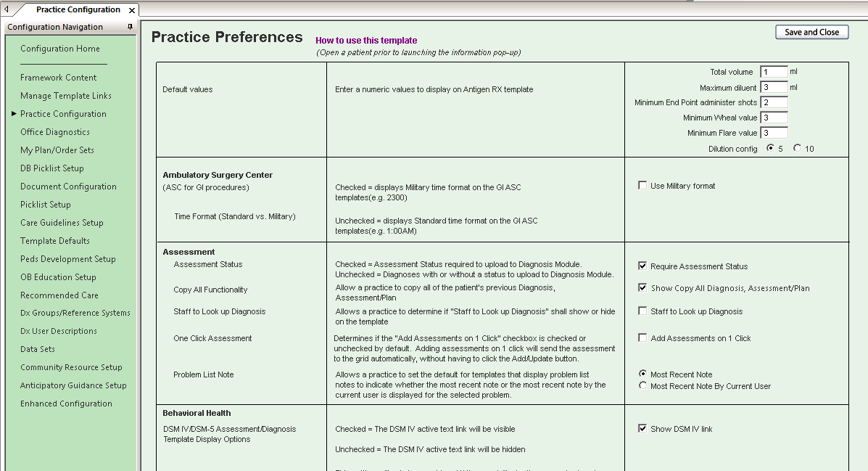Screen dimensions: 868x471
Task: Click the Copy All Functionality label
Action: [210, 290]
